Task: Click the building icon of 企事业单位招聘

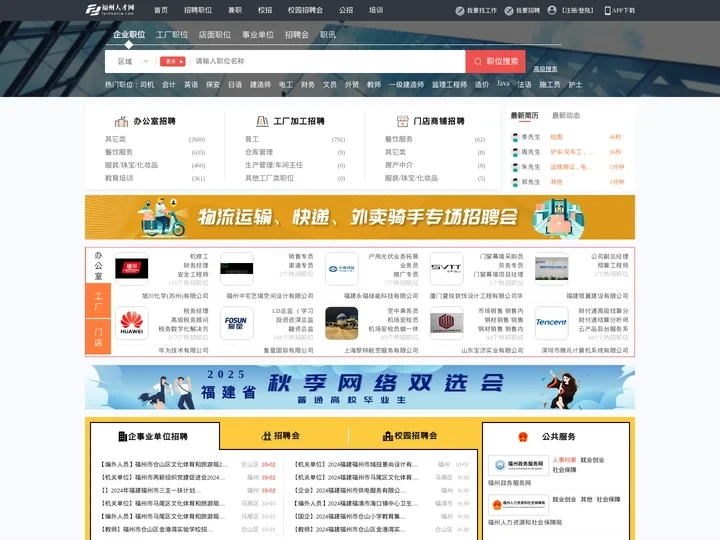Action: (123, 436)
